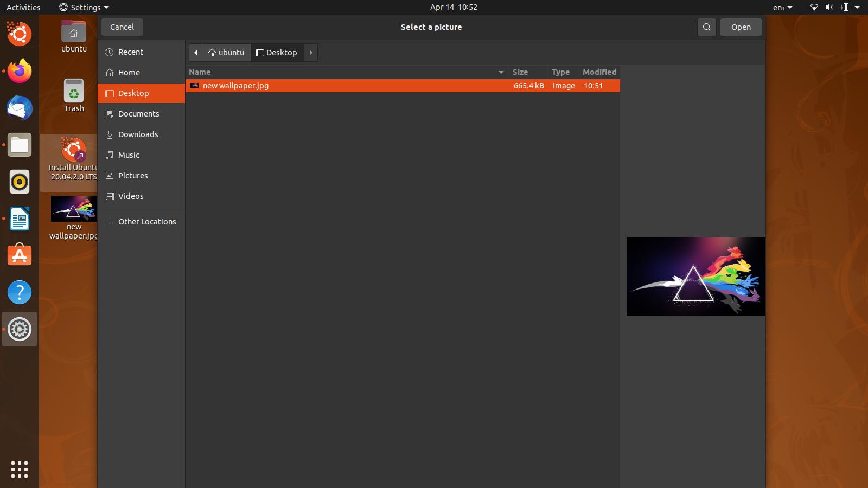This screenshot has width=868, height=488.
Task: Sort files by the Modified column
Action: 599,72
